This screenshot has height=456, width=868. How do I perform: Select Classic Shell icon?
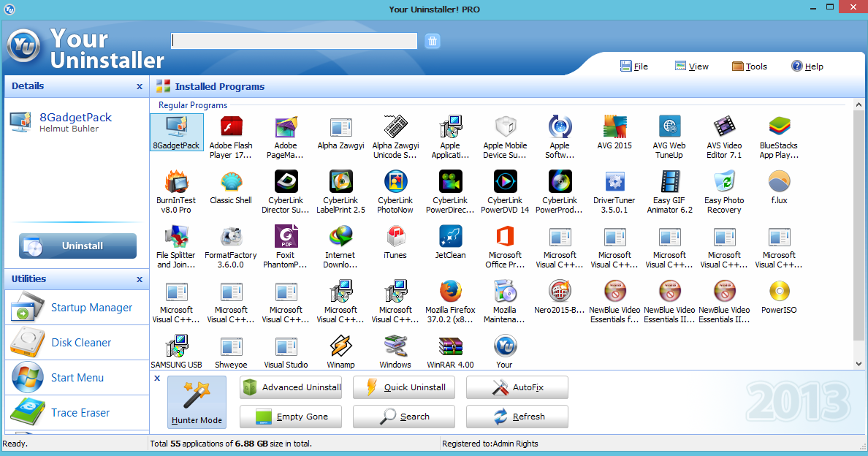(x=231, y=182)
